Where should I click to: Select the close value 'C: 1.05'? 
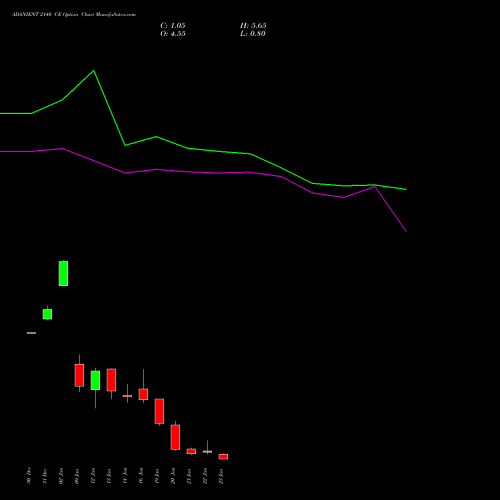tap(173, 26)
